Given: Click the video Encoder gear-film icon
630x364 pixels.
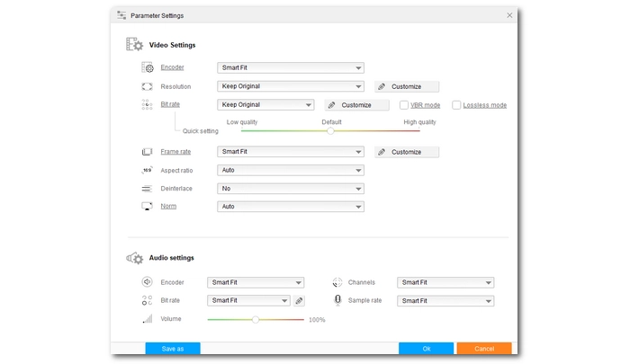Looking at the screenshot, I should pos(148,67).
